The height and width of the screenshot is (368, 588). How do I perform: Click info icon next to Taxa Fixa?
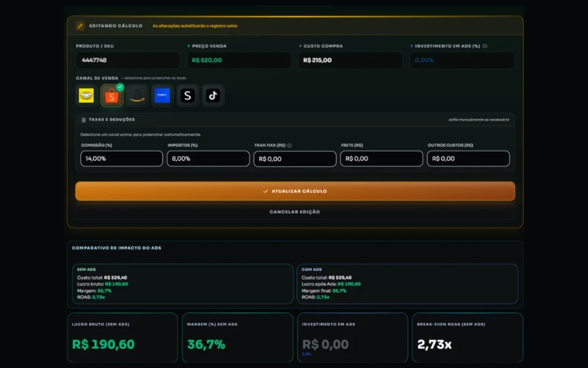click(x=290, y=145)
